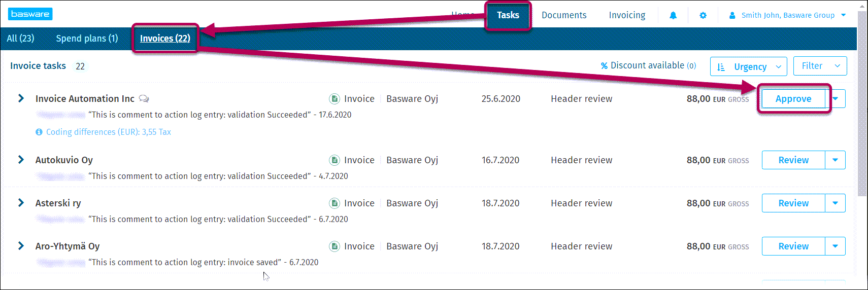Screen dimensions: 868x290
Task: Click the info icon beside Coding differences
Action: pos(39,132)
